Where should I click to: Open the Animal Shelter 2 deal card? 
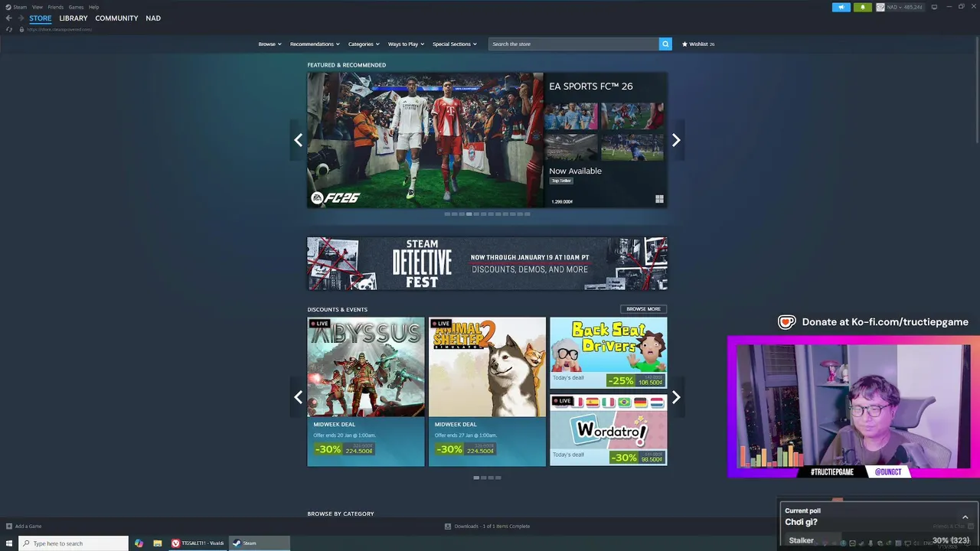point(487,392)
